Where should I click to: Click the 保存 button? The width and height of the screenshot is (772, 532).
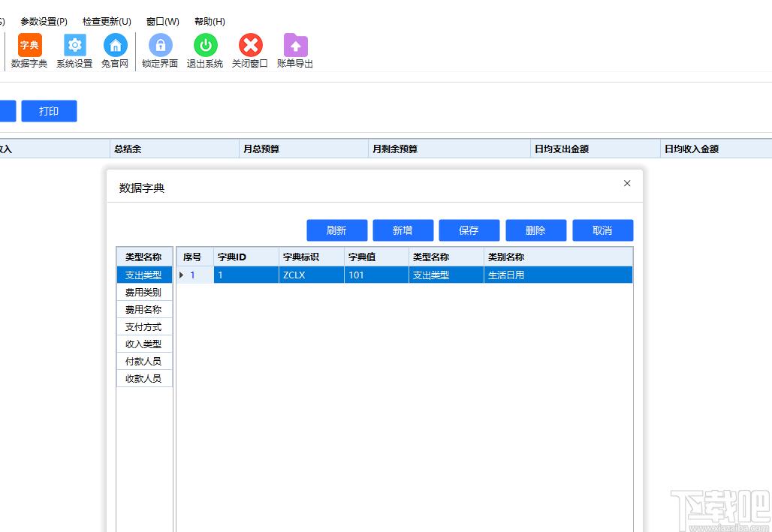469,230
